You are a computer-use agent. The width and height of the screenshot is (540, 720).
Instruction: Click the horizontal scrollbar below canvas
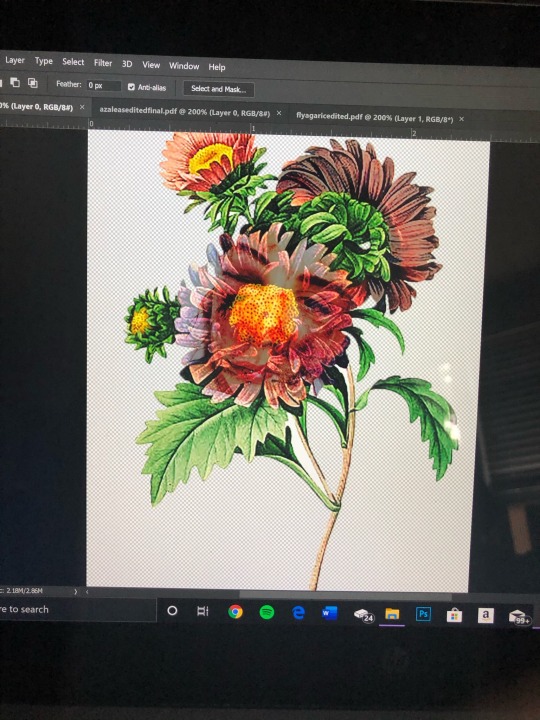[x=345, y=596]
